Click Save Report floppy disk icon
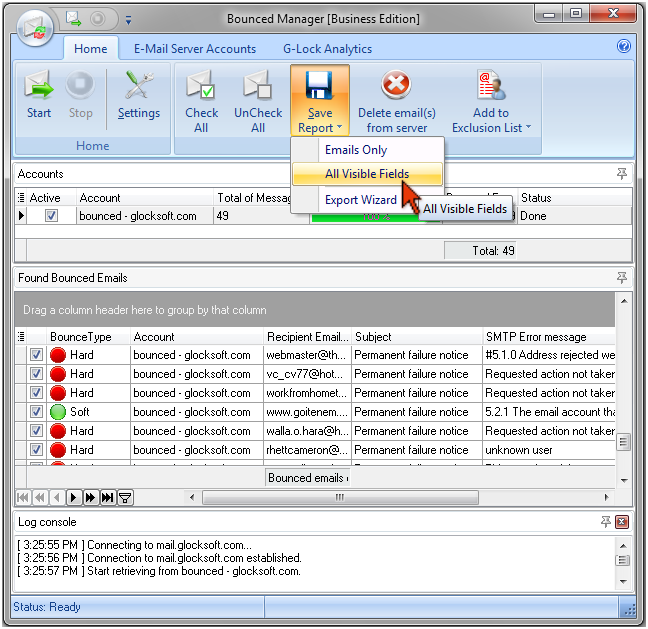 [x=319, y=85]
